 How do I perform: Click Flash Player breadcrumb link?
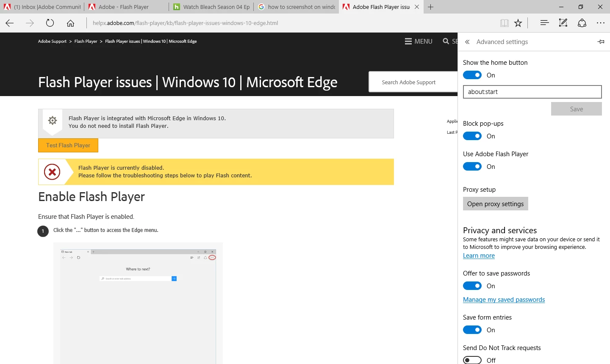[x=86, y=41]
